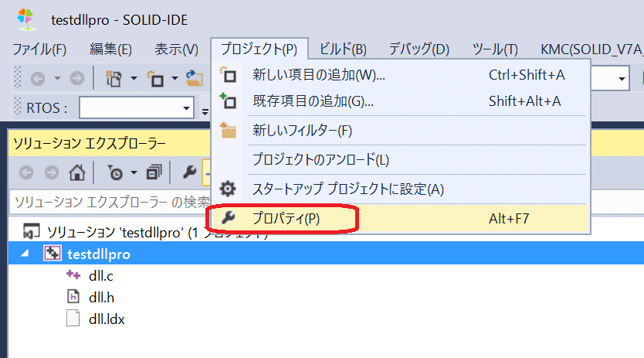This screenshot has height=358, width=644.
Task: Click the testdllpro project icon
Action: click(x=53, y=253)
